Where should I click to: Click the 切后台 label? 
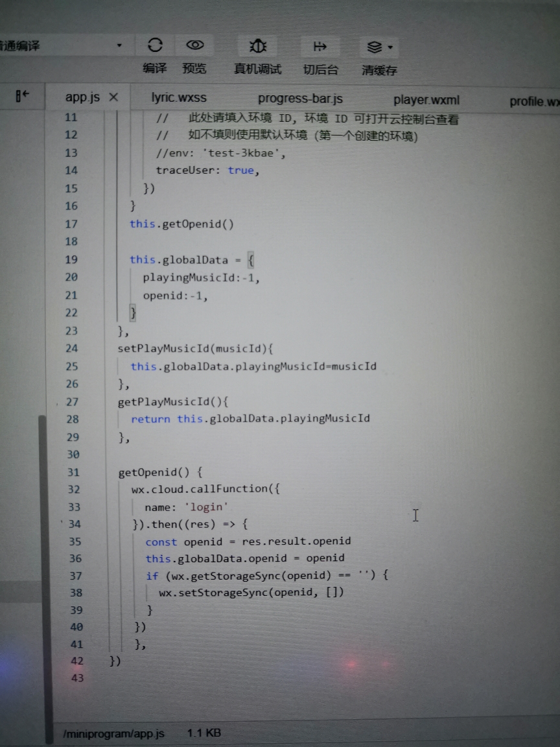point(320,70)
